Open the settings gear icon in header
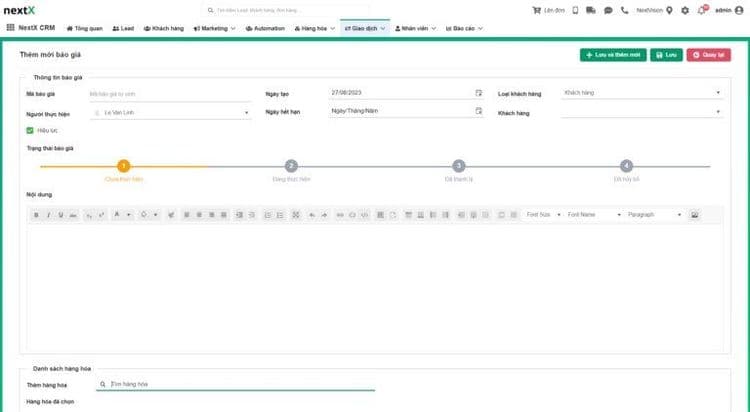This screenshot has width=750, height=412. 684,10
